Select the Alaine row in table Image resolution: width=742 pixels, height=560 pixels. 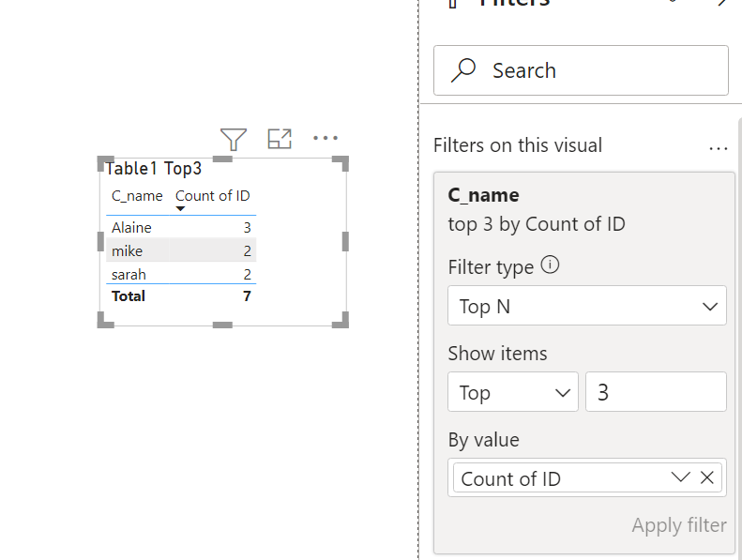point(181,228)
